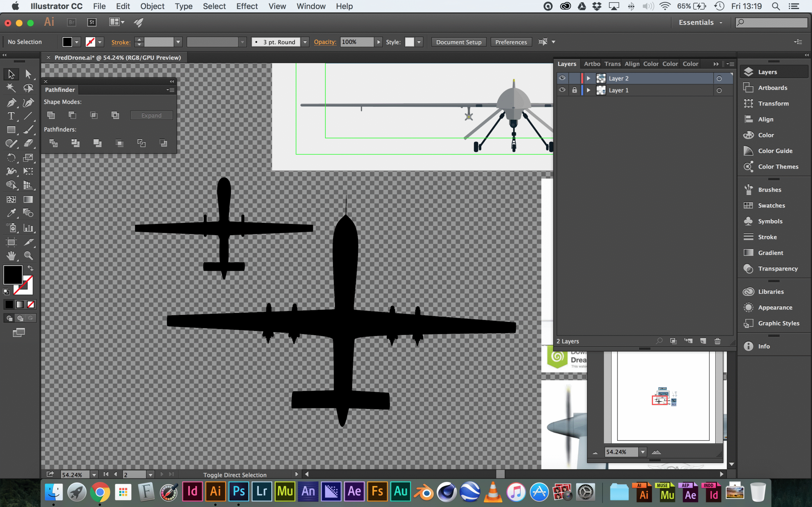The width and height of the screenshot is (812, 507).
Task: Click the black fill color swatch
Action: pyautogui.click(x=13, y=275)
